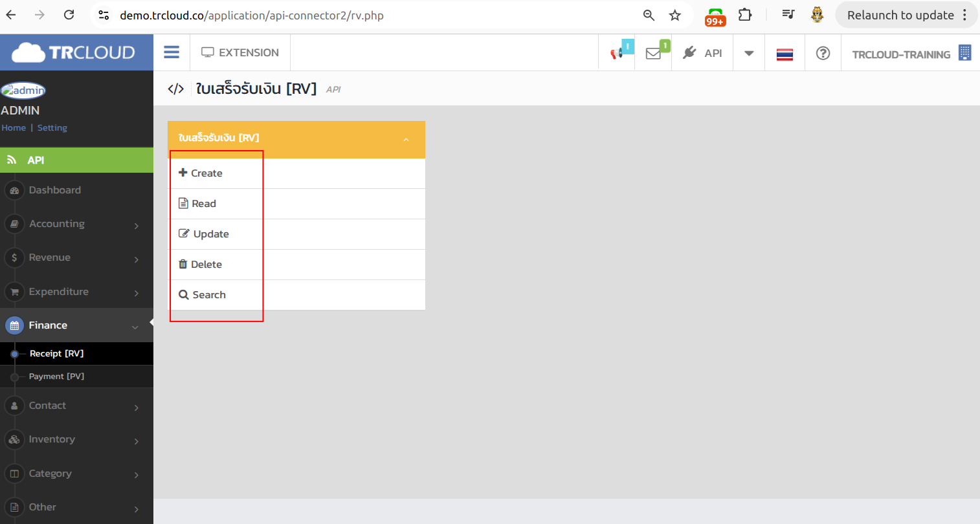Open the Delete API option

pos(296,265)
